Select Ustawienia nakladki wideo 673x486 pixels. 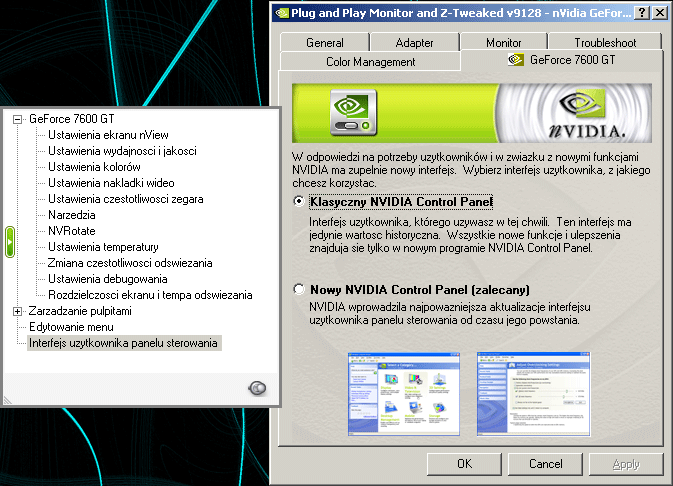(x=111, y=183)
